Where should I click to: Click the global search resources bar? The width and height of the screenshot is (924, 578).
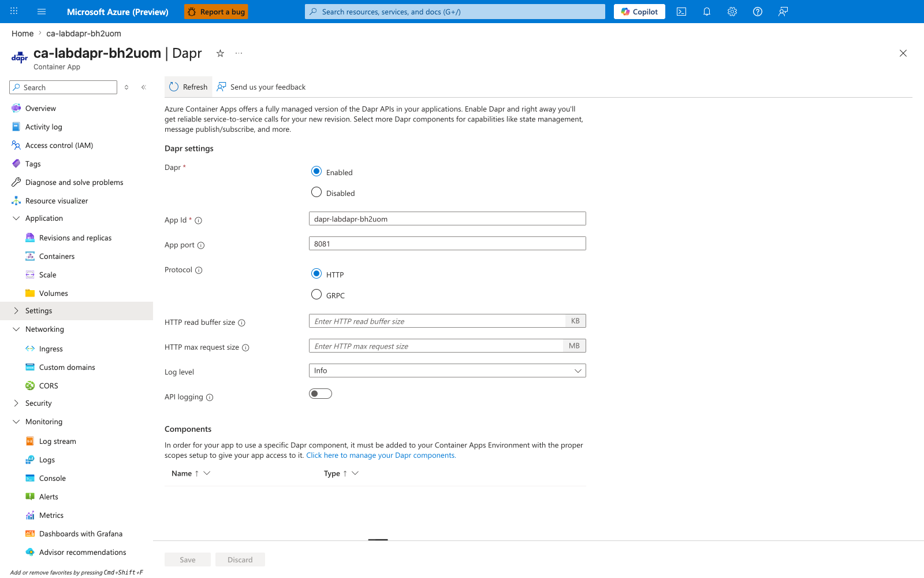(455, 12)
